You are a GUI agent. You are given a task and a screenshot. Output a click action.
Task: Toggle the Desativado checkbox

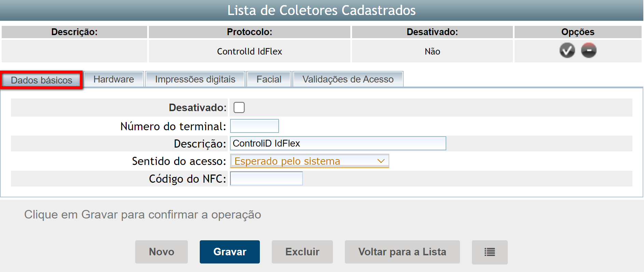(x=239, y=108)
